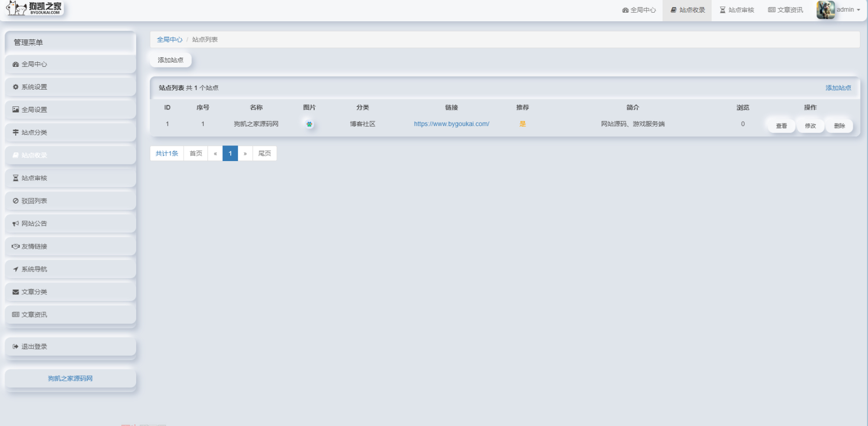Open the https://www.bygoukai.com/ site link
The width and height of the screenshot is (868, 426).
[451, 124]
